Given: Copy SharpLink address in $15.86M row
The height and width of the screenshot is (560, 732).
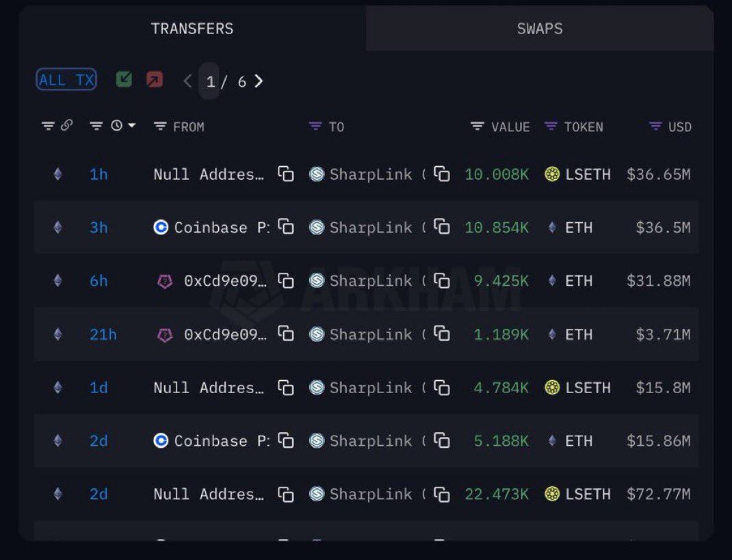Looking at the screenshot, I should click(442, 440).
